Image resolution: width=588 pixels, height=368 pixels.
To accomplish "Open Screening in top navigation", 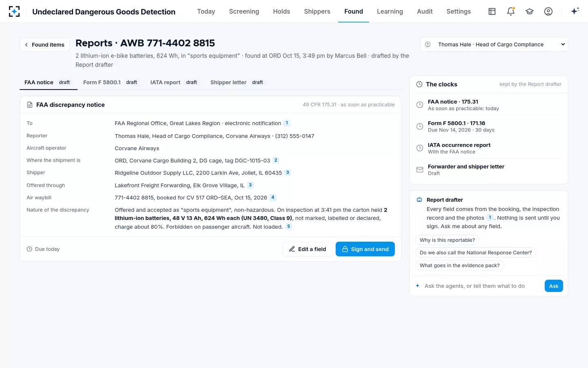I will (244, 11).
